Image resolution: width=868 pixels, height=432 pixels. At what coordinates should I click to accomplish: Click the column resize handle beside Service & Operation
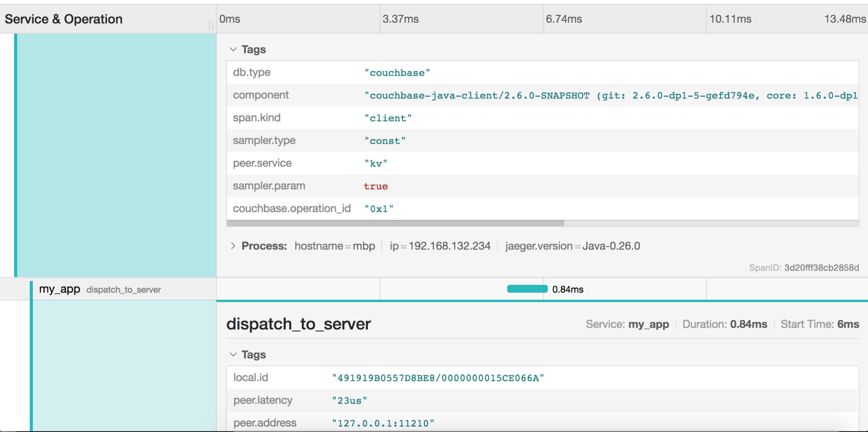point(211,25)
